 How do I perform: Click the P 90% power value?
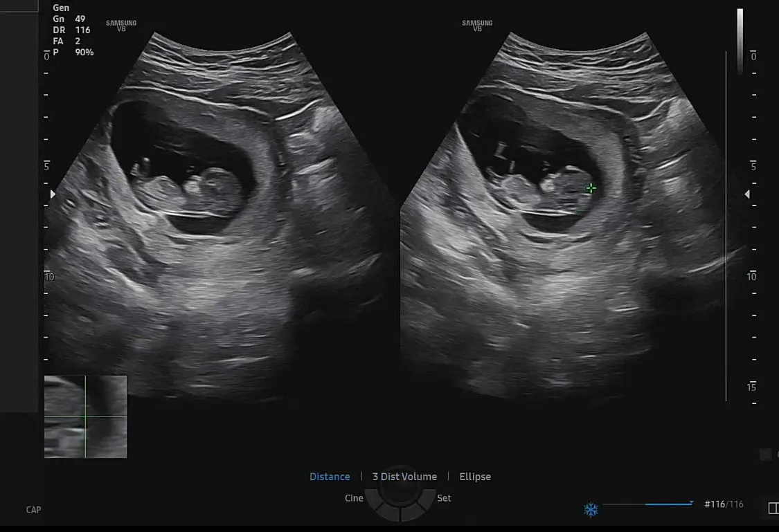coord(73,52)
